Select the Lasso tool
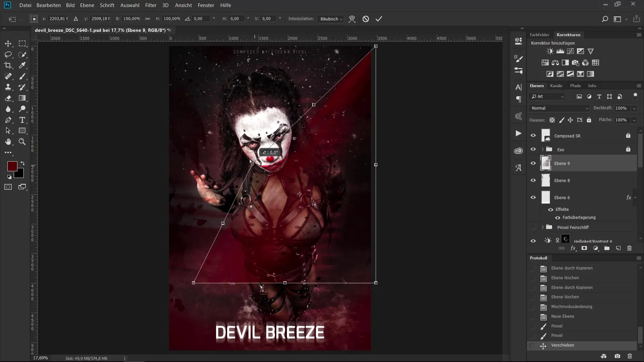Image resolution: width=644 pixels, height=362 pixels. tap(8, 55)
